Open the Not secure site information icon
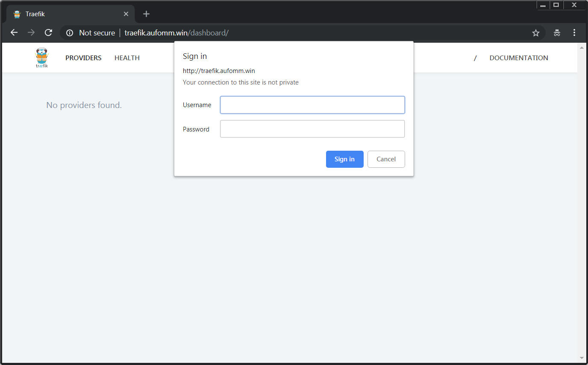588x365 pixels. click(69, 32)
